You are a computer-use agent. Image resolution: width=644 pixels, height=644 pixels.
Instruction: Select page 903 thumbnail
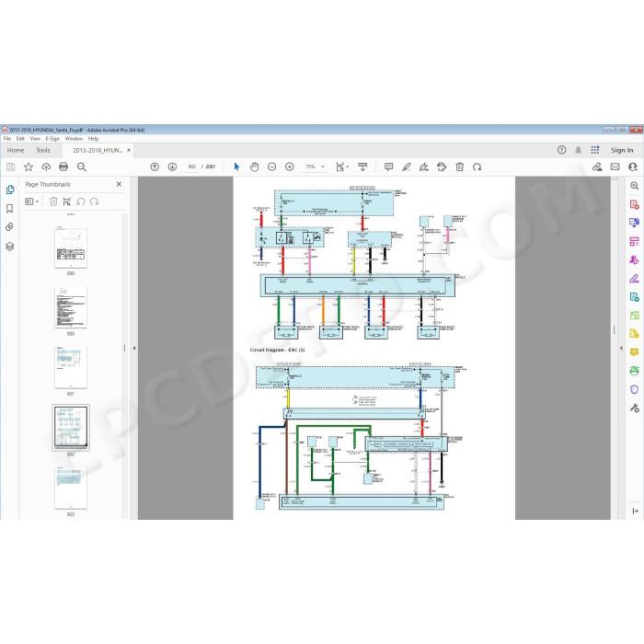[x=71, y=488]
